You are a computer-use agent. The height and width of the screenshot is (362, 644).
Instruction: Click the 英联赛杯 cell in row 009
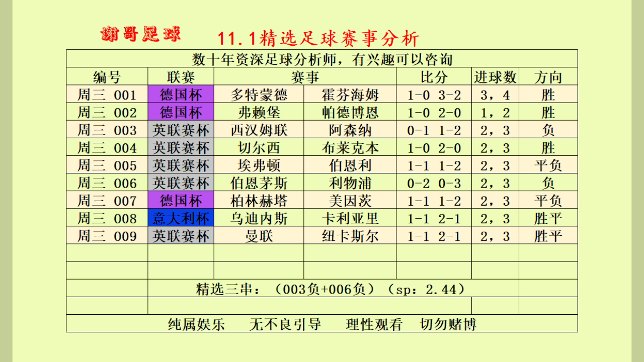(181, 235)
